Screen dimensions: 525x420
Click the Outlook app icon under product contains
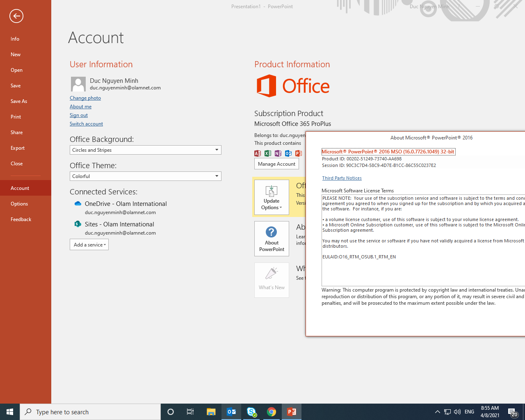pos(288,153)
